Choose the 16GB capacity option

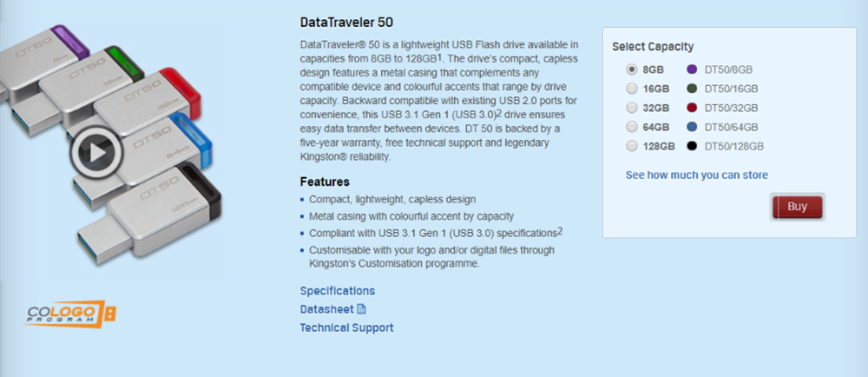[631, 89]
